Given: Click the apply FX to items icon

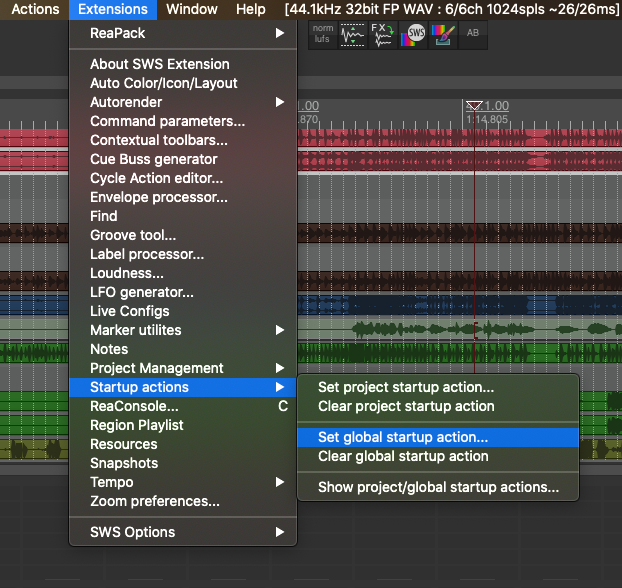Looking at the screenshot, I should tap(383, 35).
